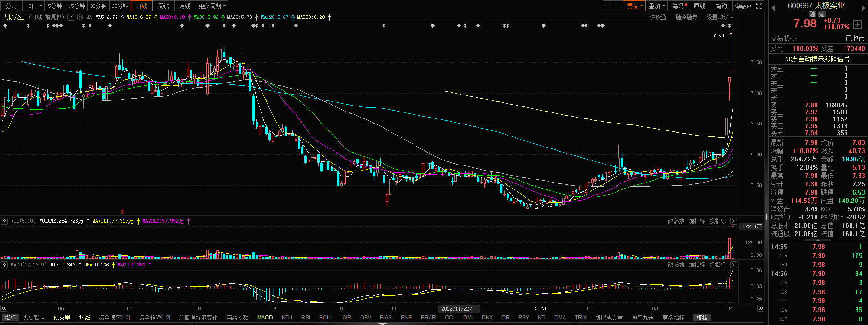
Task: Switch to the 周线 weekly chart tab
Action: pos(163,6)
